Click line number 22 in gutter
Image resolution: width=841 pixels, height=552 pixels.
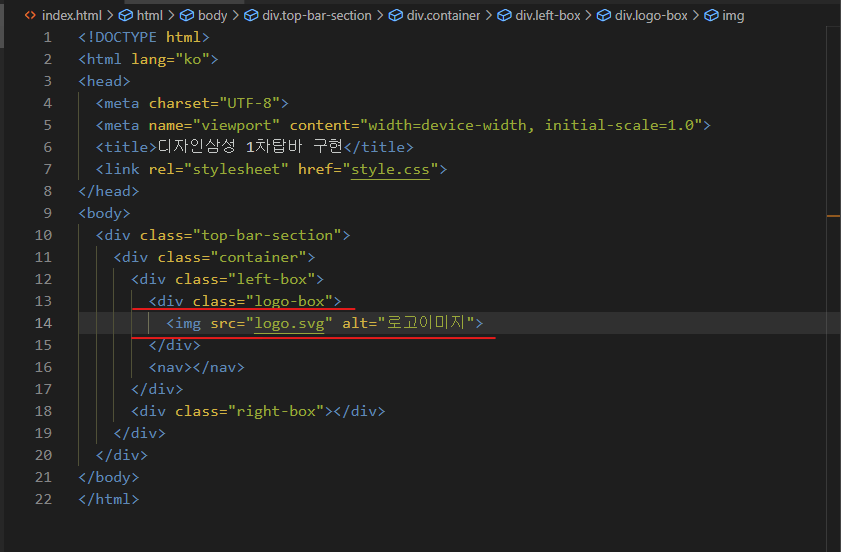[43, 499]
